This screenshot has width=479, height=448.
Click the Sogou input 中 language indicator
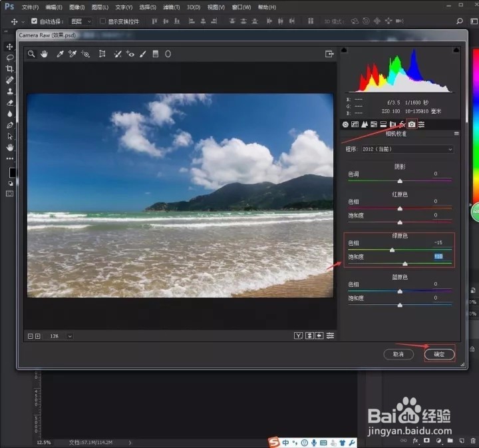pyautogui.click(x=285, y=443)
